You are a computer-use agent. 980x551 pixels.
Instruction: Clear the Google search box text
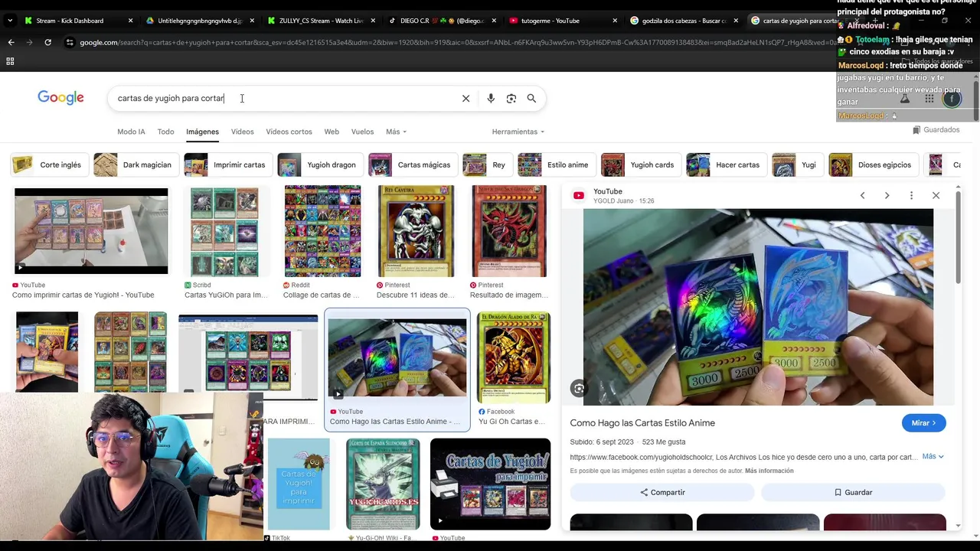pyautogui.click(x=465, y=98)
